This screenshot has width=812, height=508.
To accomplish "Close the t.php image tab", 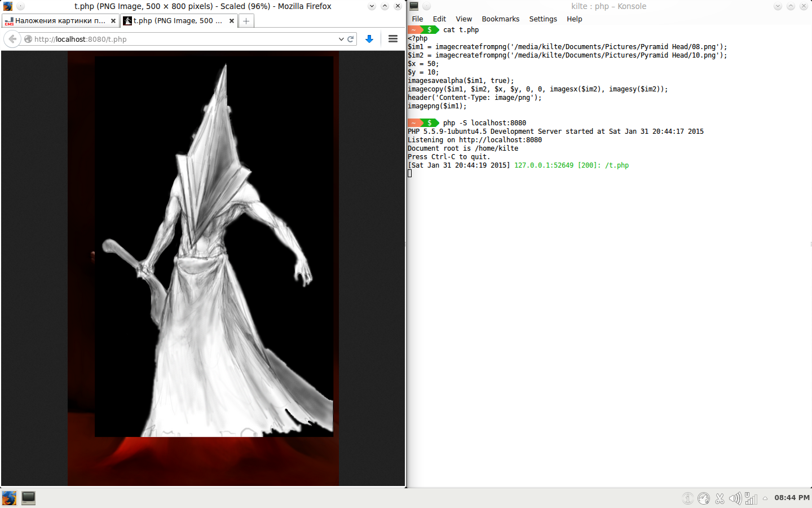I will [231, 21].
